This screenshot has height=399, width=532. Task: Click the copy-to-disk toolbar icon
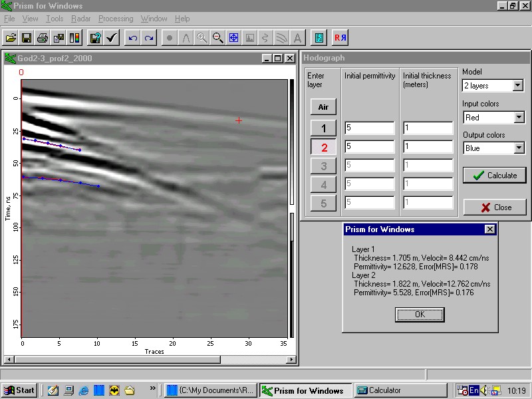59,38
